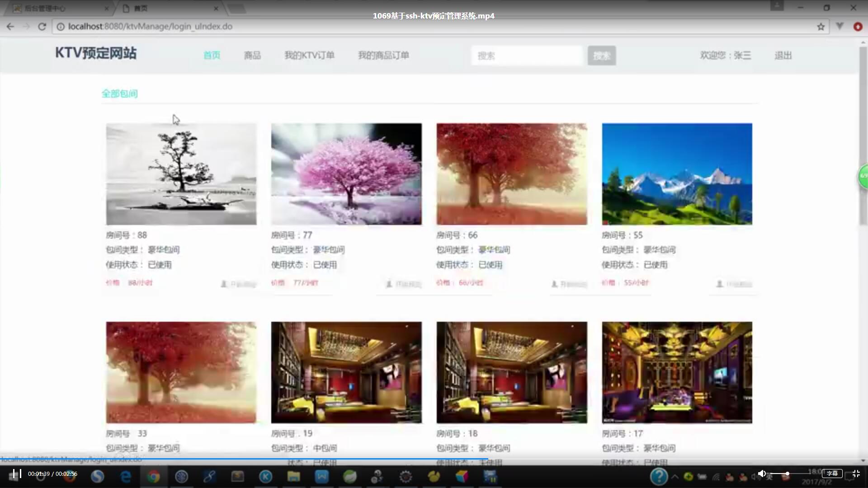Image resolution: width=868 pixels, height=488 pixels.
Task: Open the green leaf app in taskbar
Action: point(349,476)
